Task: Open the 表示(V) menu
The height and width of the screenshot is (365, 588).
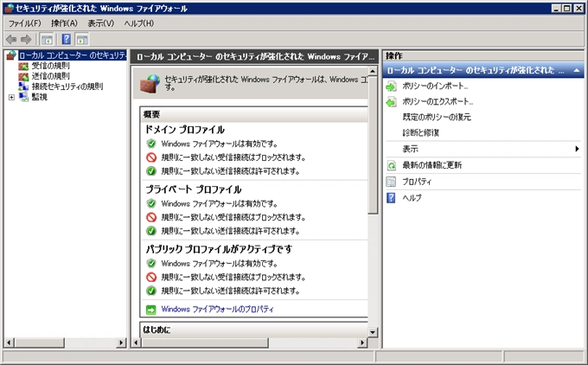Action: click(100, 23)
